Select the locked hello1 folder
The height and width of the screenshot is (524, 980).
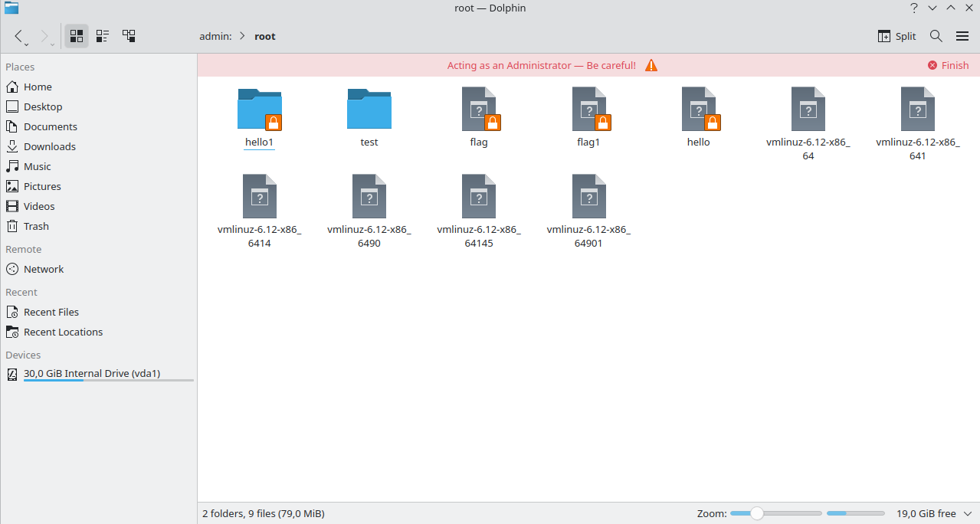259,110
